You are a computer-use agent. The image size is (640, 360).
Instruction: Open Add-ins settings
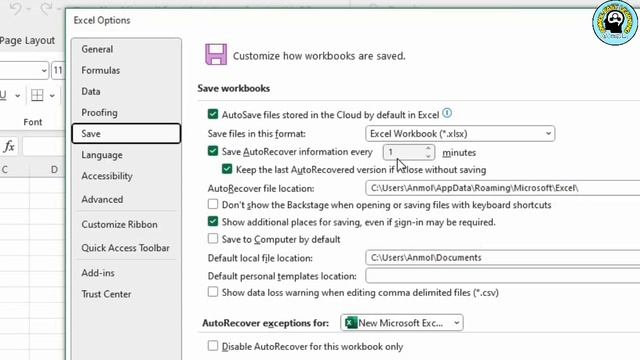pyautogui.click(x=126, y=273)
